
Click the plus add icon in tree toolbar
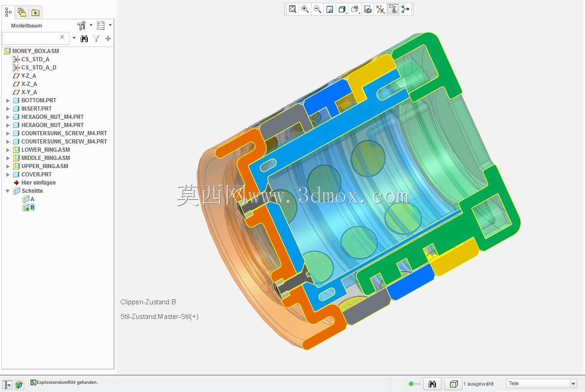tap(108, 39)
